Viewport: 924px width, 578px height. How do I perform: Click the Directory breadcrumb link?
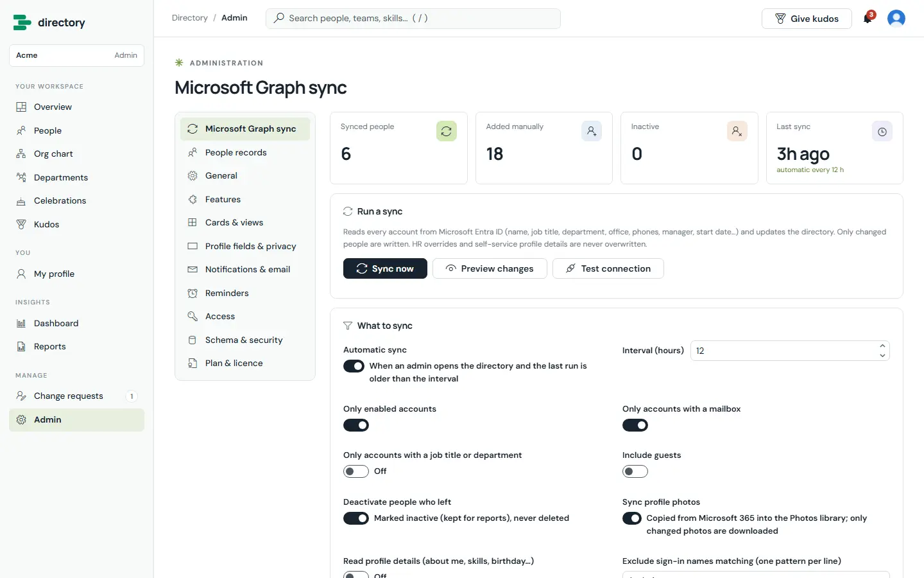[190, 18]
